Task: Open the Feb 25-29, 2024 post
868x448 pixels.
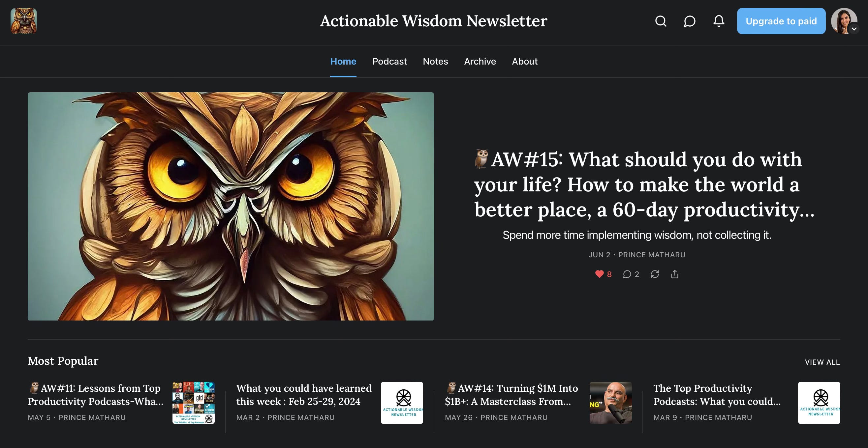Action: (x=304, y=395)
